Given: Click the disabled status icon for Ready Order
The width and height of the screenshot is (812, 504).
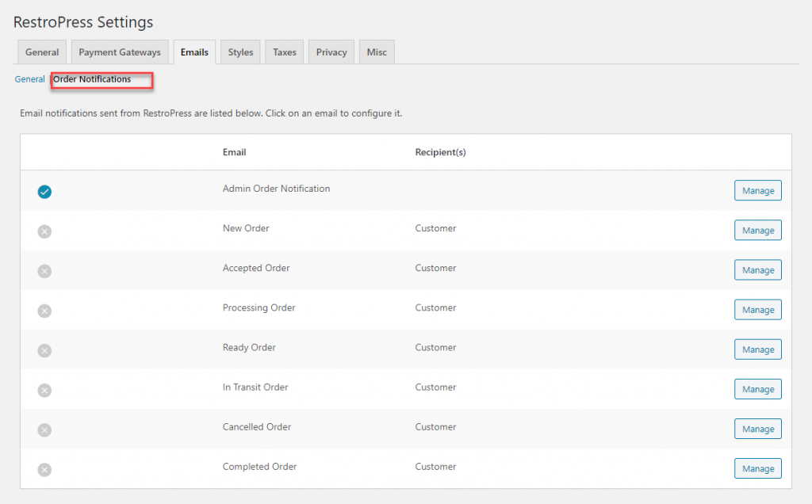Looking at the screenshot, I should click(x=44, y=350).
